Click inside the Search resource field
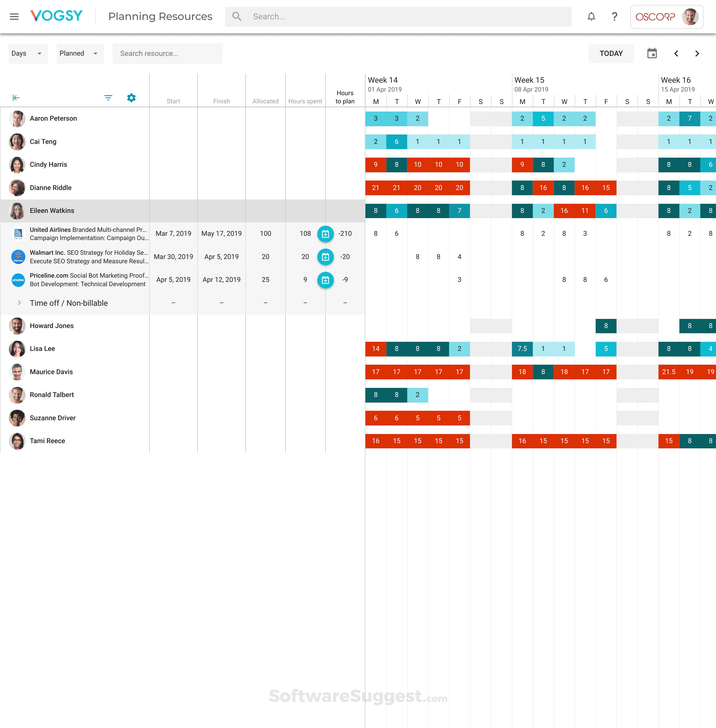This screenshot has height=728, width=716. pyautogui.click(x=167, y=53)
